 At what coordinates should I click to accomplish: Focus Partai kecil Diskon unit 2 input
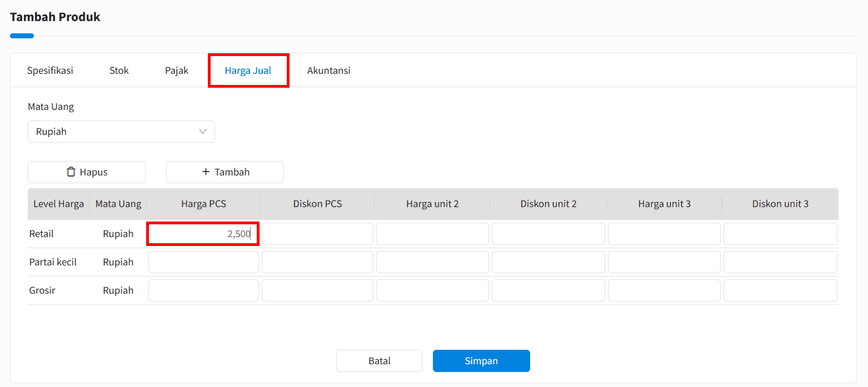(x=548, y=262)
